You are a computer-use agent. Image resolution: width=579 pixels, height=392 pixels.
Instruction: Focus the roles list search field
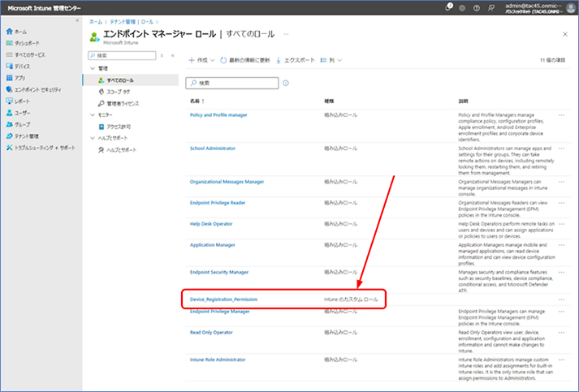tap(232, 83)
